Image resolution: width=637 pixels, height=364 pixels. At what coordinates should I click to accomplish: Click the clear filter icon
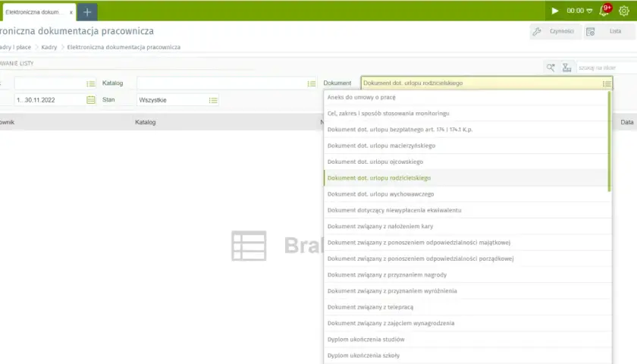click(x=566, y=67)
